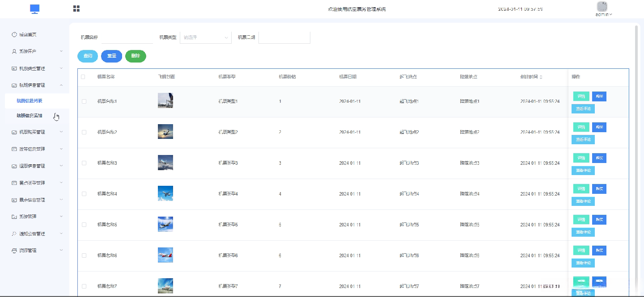Click the 创建时间 column sort arrows
Screen dimensions: 644x297
[x=541, y=77]
